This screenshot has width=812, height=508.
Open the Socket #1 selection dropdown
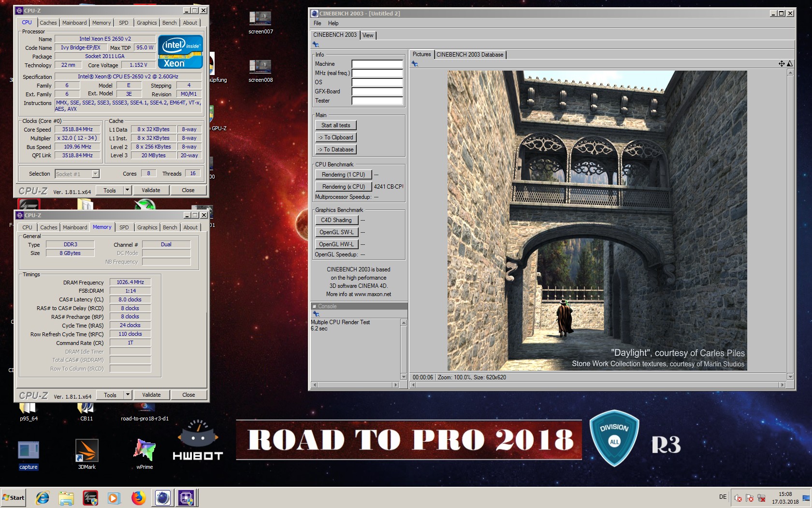coord(77,174)
